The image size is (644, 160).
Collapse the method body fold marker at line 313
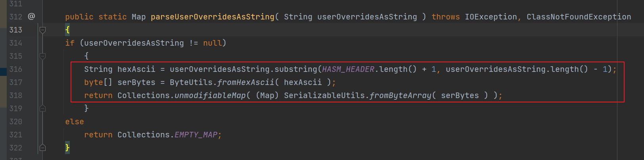(42, 30)
